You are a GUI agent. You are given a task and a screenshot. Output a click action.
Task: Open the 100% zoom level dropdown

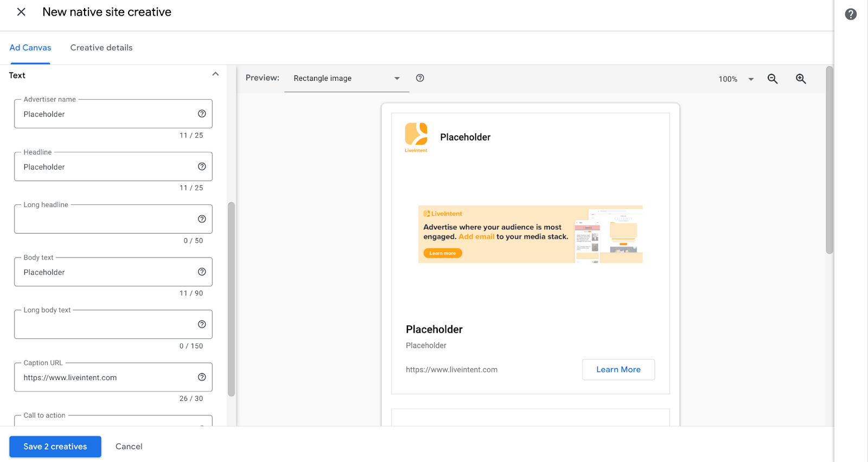click(x=736, y=79)
